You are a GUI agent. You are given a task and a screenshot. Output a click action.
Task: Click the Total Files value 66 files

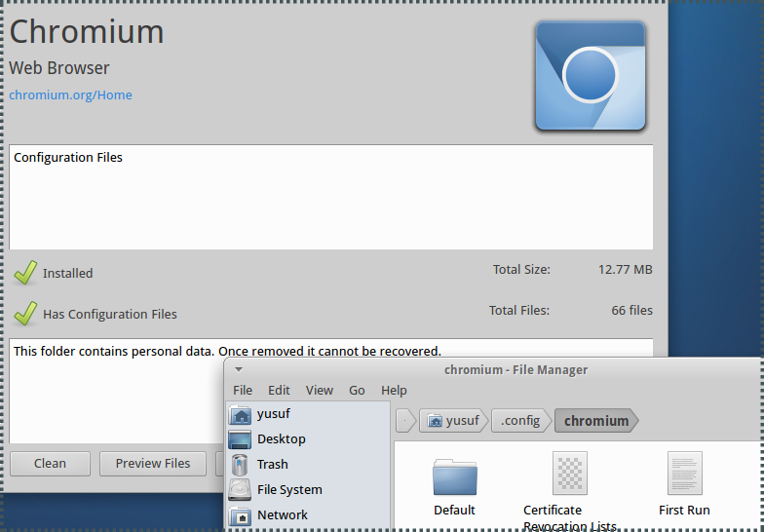pos(631,310)
